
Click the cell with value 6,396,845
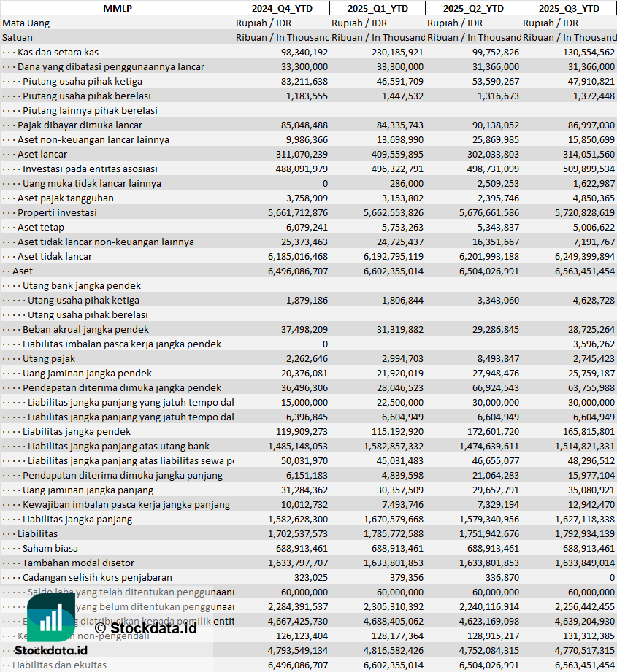click(307, 417)
